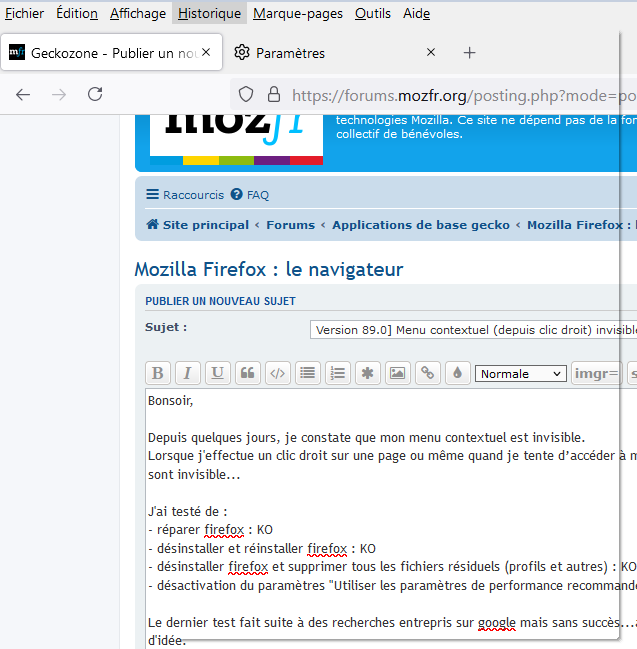Image resolution: width=637 pixels, height=649 pixels.
Task: Click the Geckozone tab favicon
Action: tap(17, 52)
